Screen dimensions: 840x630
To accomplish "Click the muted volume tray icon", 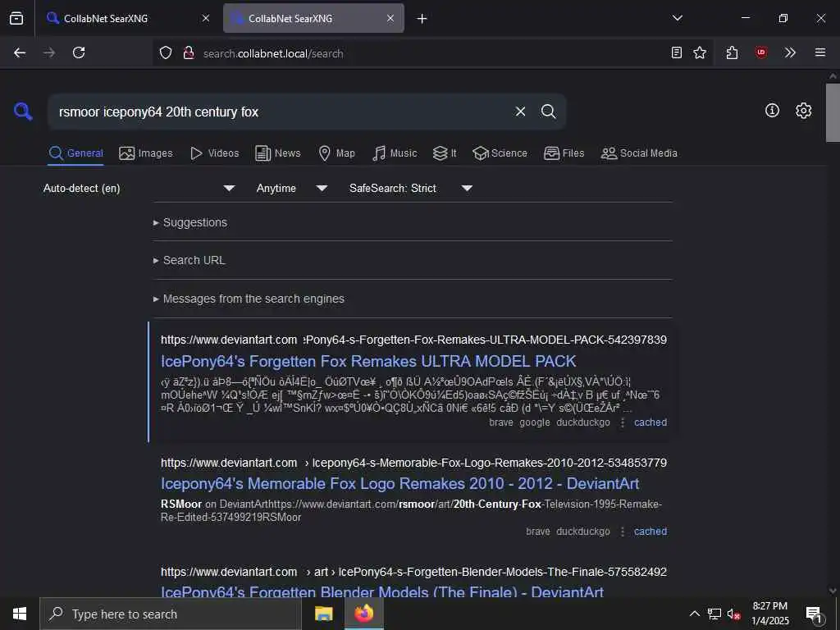I will coord(734,614).
